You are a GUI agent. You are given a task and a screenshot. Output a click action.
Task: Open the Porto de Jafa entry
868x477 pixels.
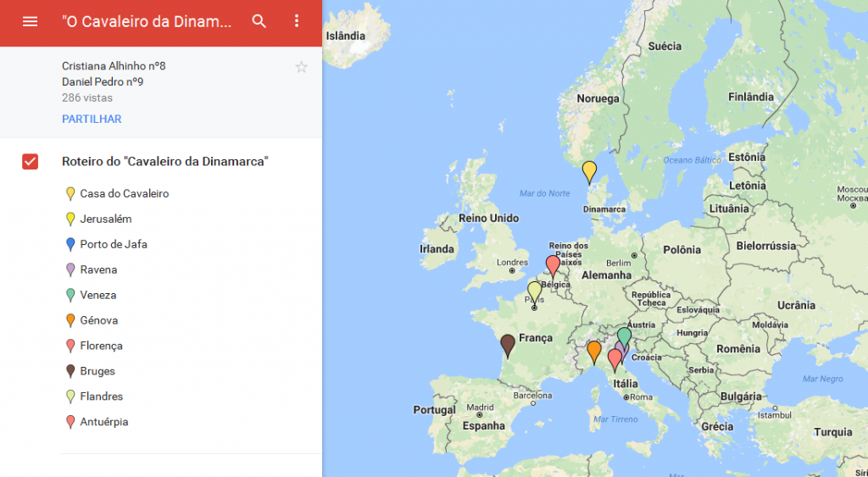coord(114,245)
